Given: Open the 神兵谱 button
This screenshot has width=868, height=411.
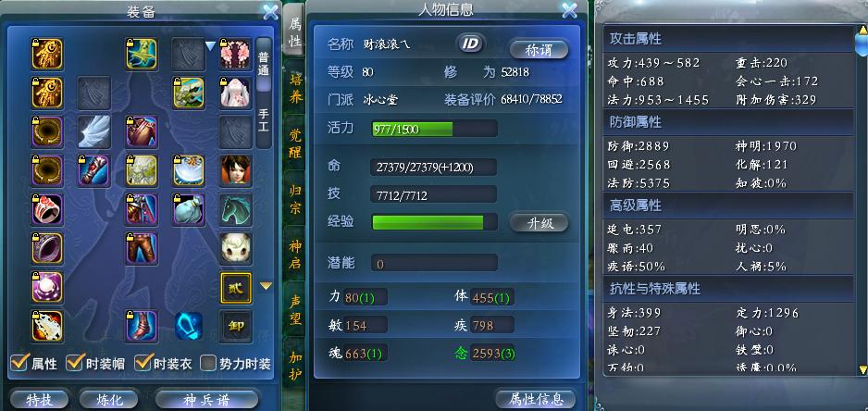Looking at the screenshot, I should click(x=206, y=399).
